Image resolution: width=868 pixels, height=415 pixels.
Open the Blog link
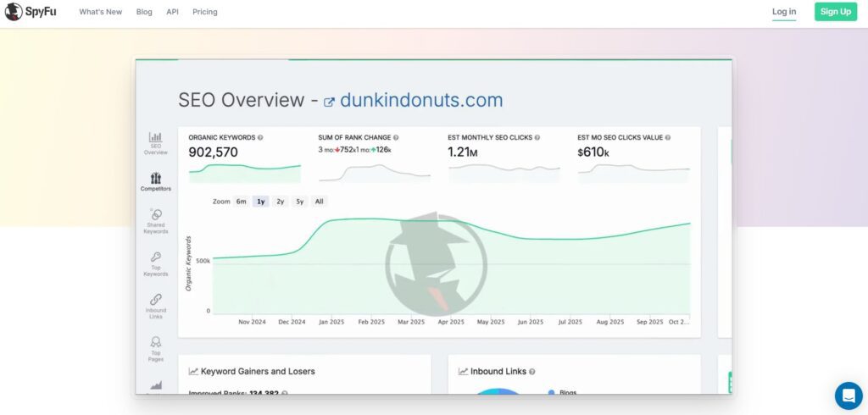point(144,12)
